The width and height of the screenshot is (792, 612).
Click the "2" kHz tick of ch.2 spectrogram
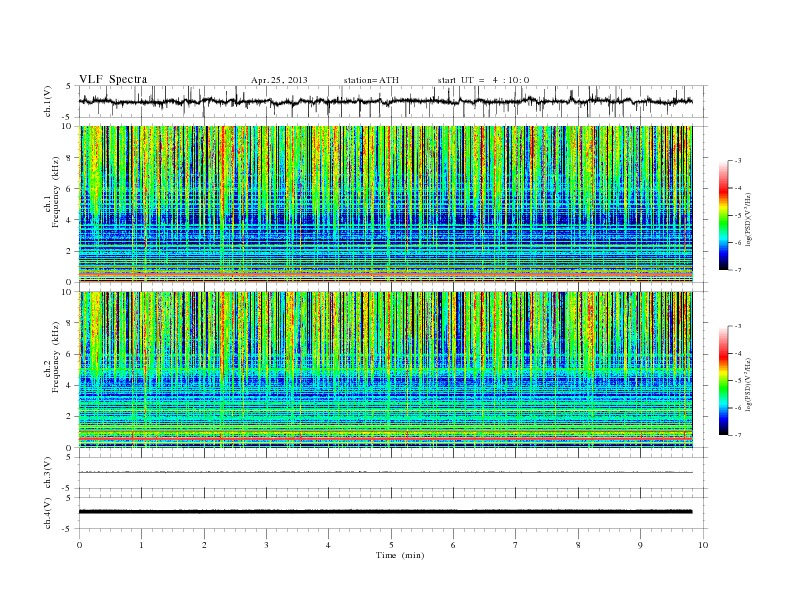70,417
